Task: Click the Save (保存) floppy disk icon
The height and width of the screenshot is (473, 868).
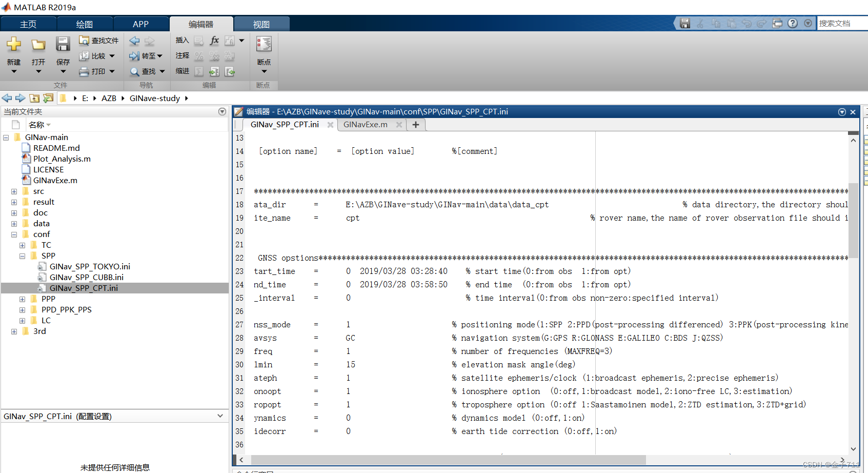Action: [63, 44]
